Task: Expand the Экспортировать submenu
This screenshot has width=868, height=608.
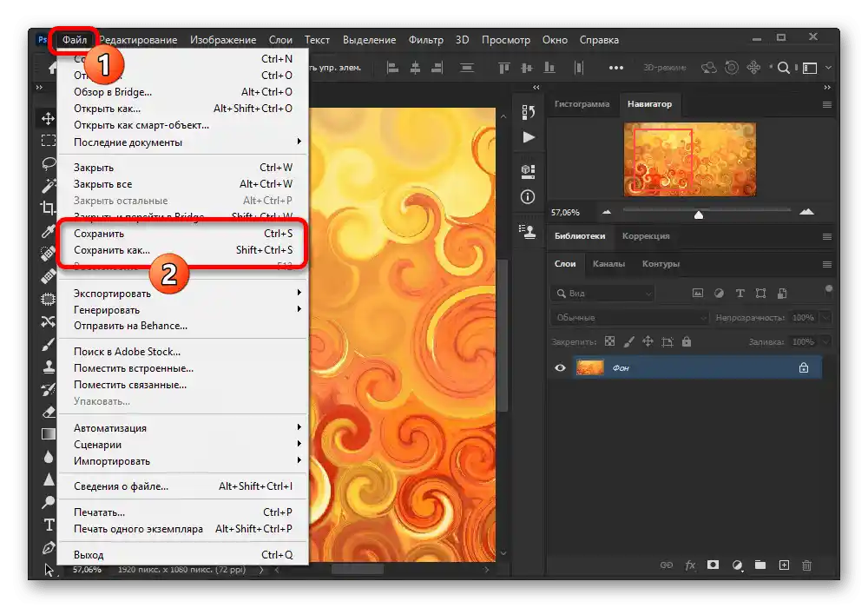Action: 182,294
